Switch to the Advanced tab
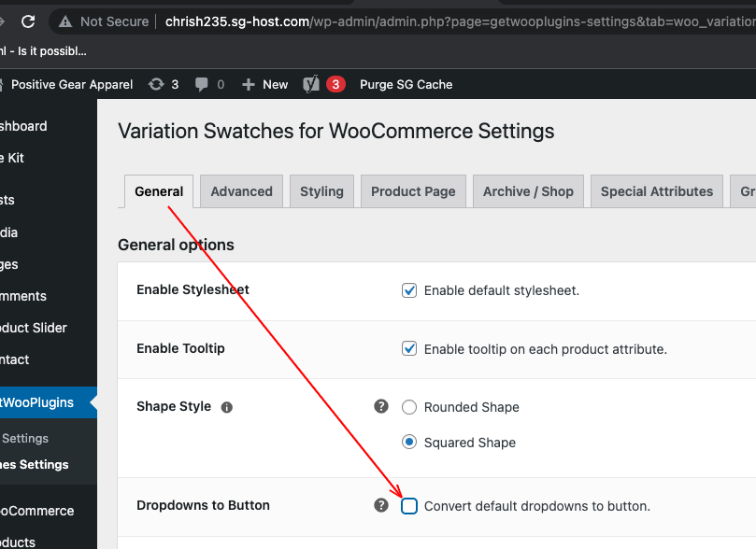Image resolution: width=756 pixels, height=549 pixels. (241, 191)
